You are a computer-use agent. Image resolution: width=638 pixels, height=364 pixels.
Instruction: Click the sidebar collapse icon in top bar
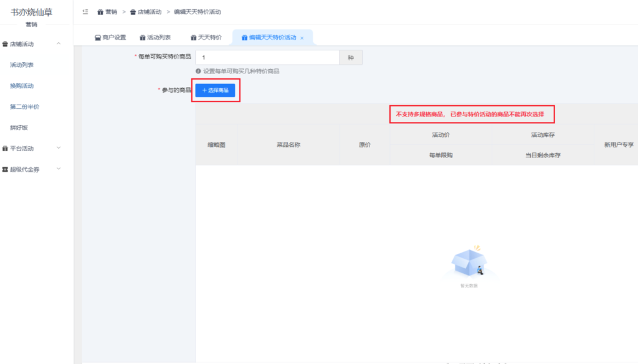pos(85,12)
